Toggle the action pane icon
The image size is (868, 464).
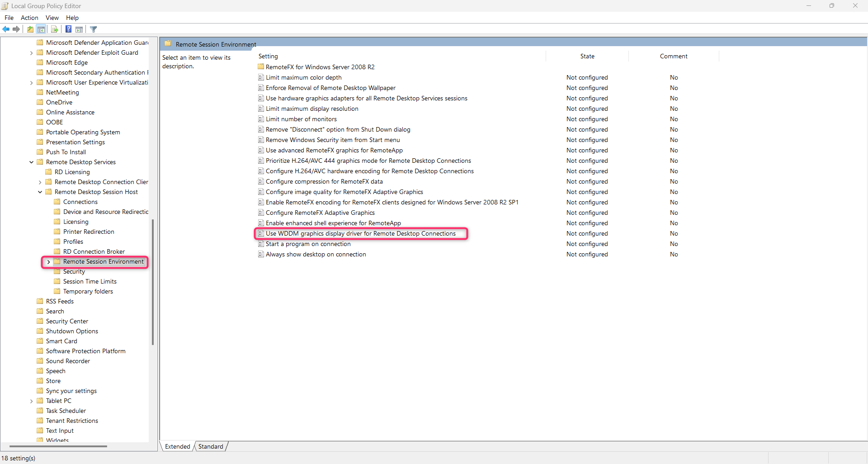pos(79,29)
